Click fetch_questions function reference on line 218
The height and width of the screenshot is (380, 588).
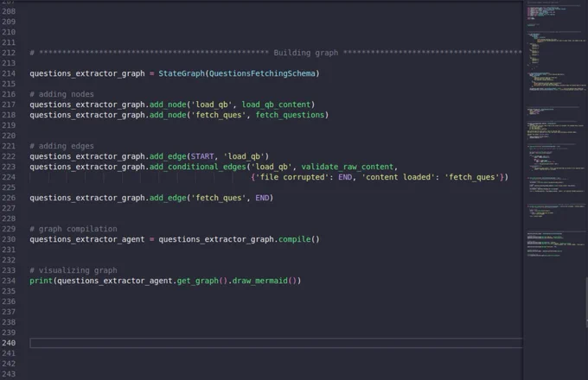click(x=290, y=115)
